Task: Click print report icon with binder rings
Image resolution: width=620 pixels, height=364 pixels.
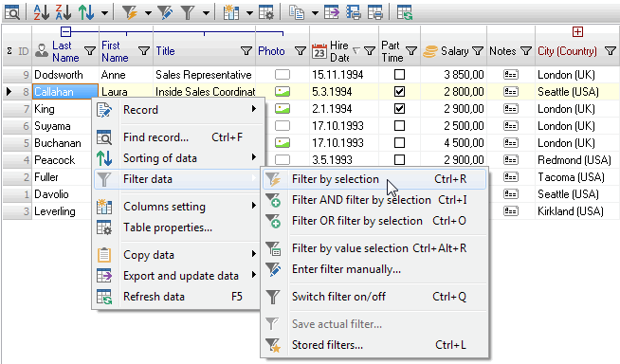Action: tap(353, 12)
